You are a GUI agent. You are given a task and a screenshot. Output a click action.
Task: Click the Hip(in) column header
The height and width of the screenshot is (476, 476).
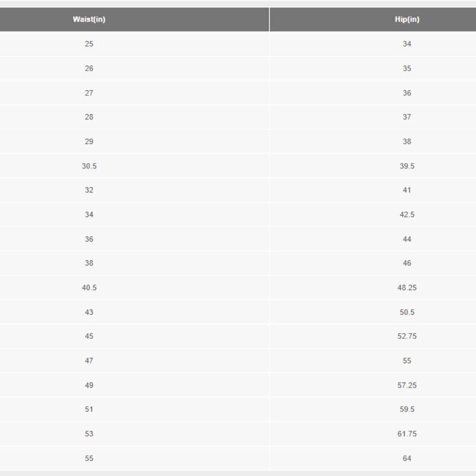click(x=407, y=20)
